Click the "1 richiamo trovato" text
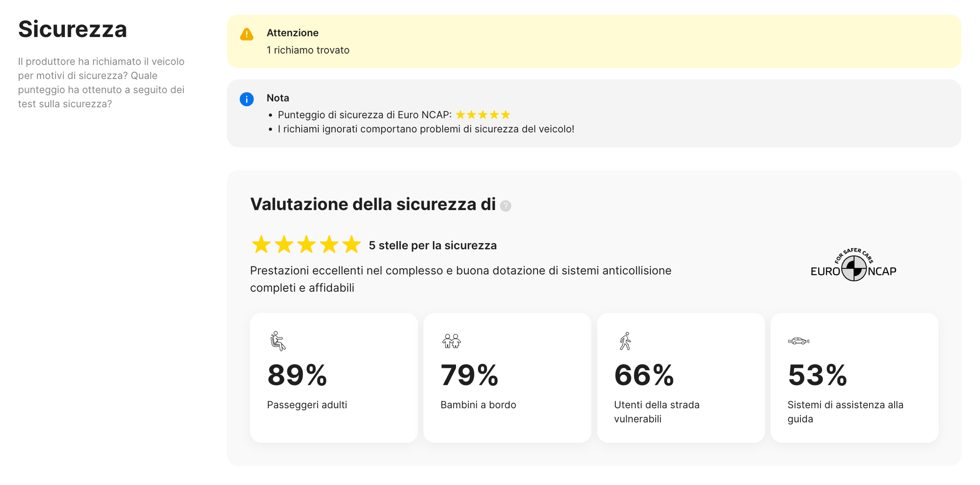 pos(308,50)
